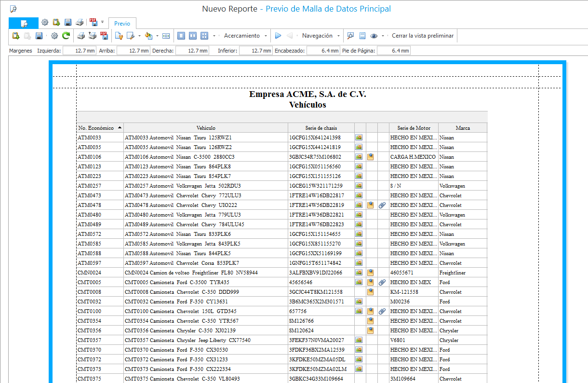The width and height of the screenshot is (588, 383).
Task: Select the two pages view icon
Action: 193,36
